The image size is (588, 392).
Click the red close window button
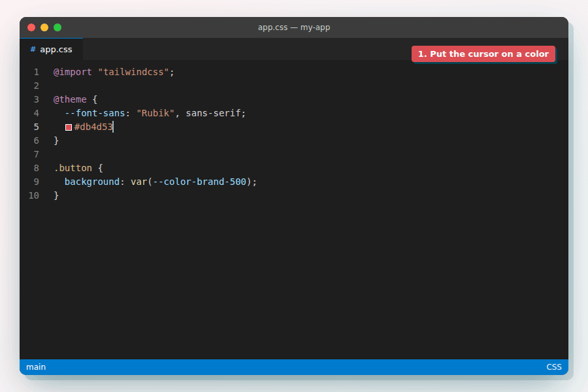tap(31, 27)
